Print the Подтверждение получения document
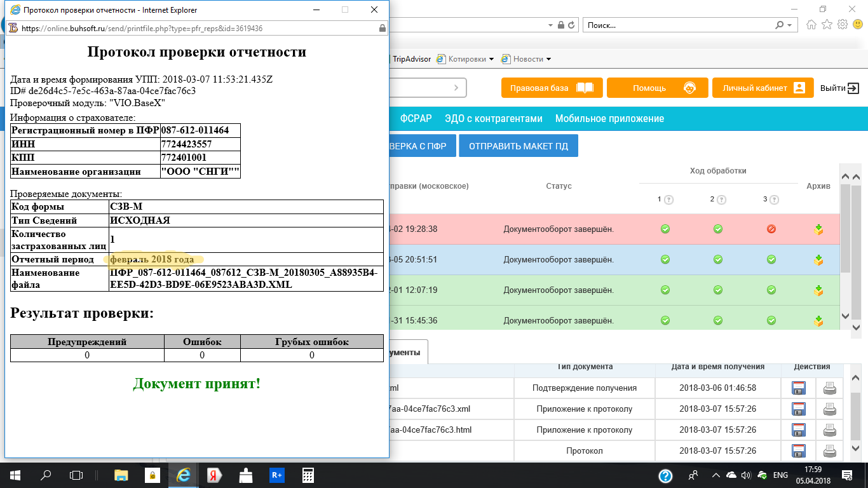The width and height of the screenshot is (868, 488). coord(829,388)
